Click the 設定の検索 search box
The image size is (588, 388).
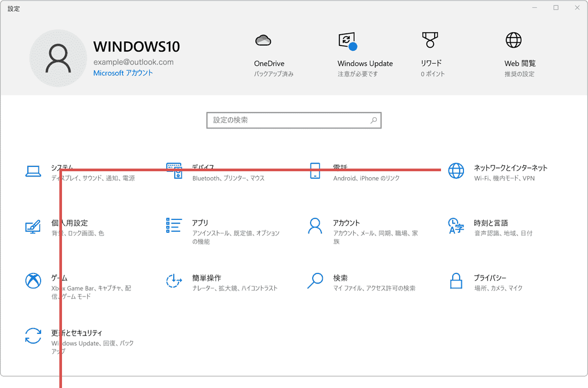[x=294, y=120]
